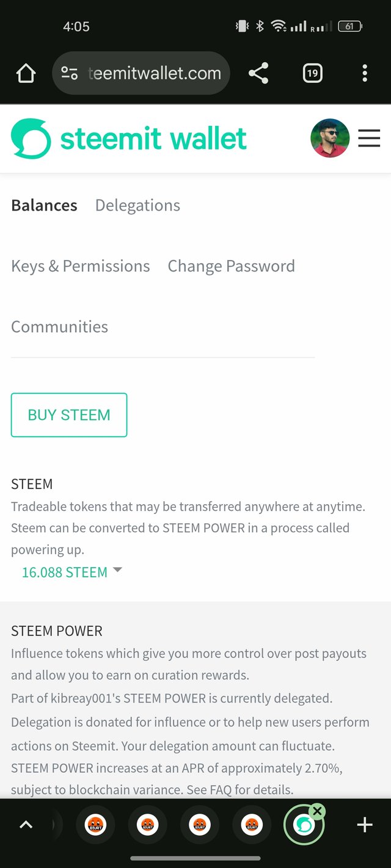Expand the tab strip with the up chevron

(x=26, y=825)
